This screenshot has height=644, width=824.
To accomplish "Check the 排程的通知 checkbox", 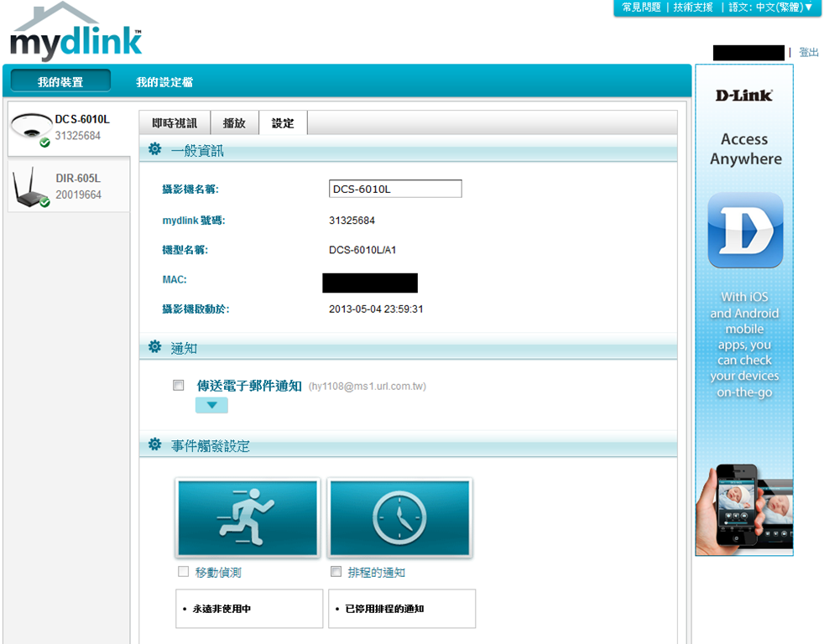I will click(336, 572).
